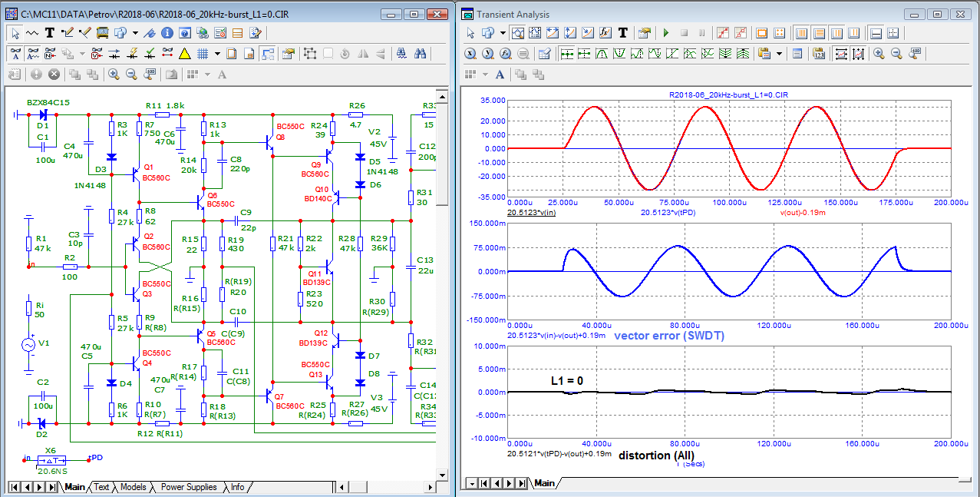Image resolution: width=980 pixels, height=497 pixels.
Task: Pause the transient analysis run
Action: coord(701,33)
